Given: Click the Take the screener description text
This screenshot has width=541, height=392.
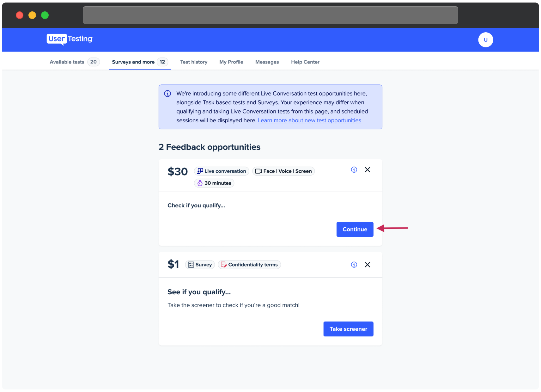Looking at the screenshot, I should (234, 305).
